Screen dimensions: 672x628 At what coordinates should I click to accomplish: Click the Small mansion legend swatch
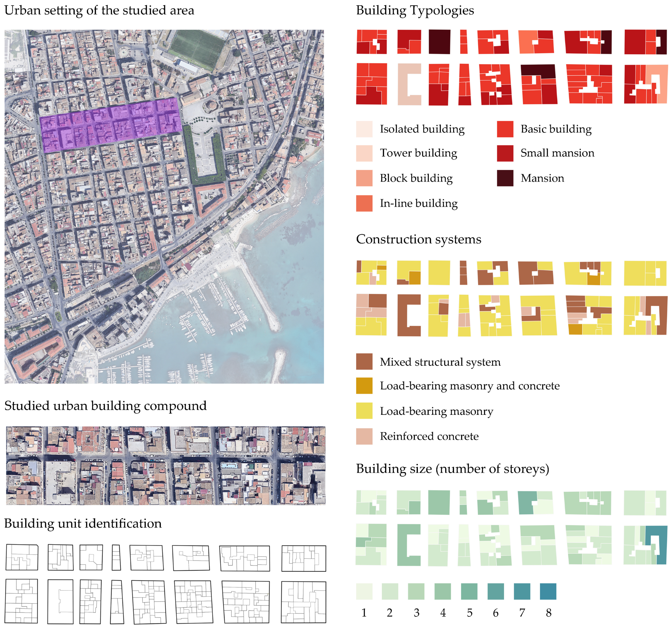click(x=505, y=153)
